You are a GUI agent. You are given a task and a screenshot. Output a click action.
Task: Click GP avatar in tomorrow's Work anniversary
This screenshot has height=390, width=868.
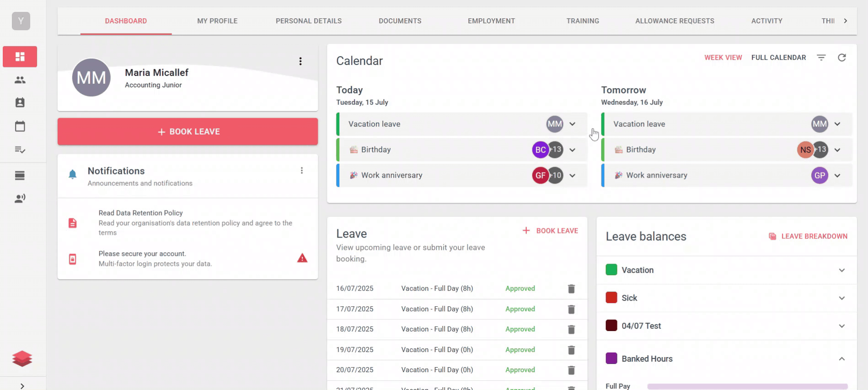(820, 175)
